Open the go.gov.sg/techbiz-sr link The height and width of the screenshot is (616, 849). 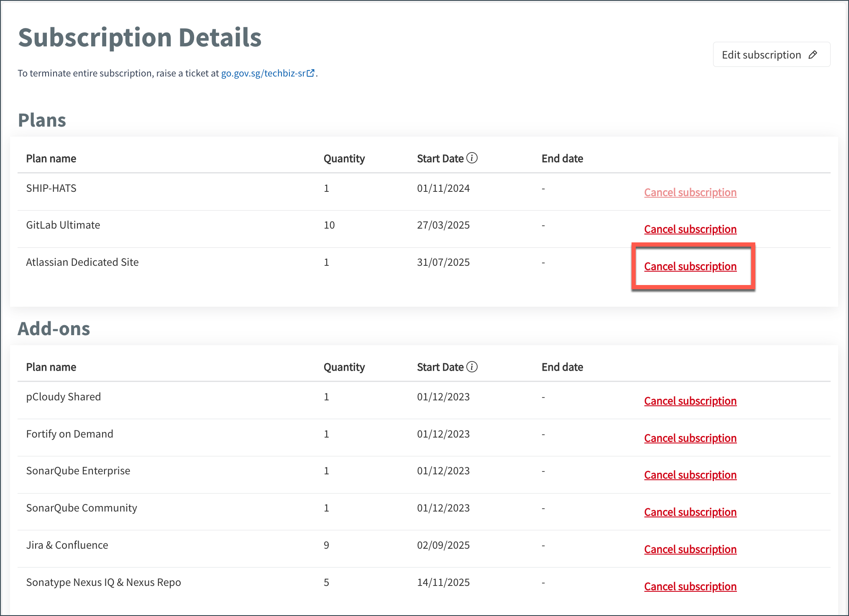tap(268, 73)
